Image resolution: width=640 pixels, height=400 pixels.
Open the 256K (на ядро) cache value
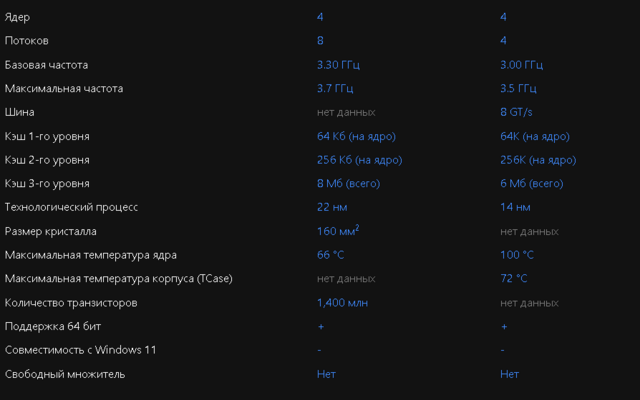538,160
